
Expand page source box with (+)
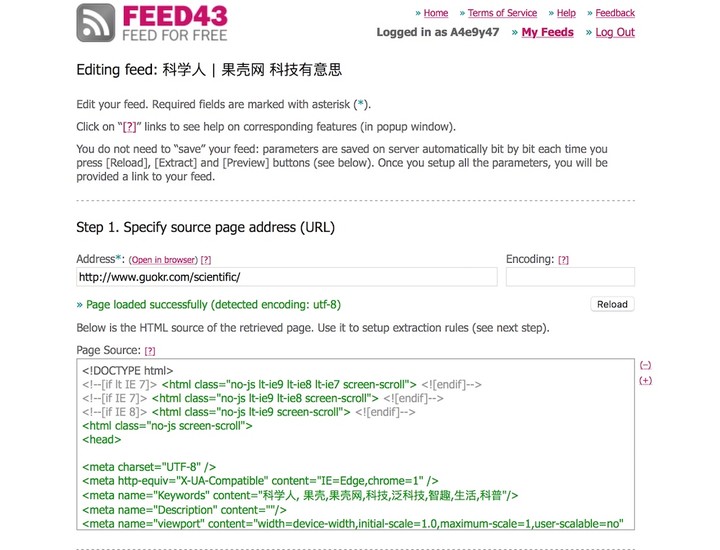click(645, 380)
